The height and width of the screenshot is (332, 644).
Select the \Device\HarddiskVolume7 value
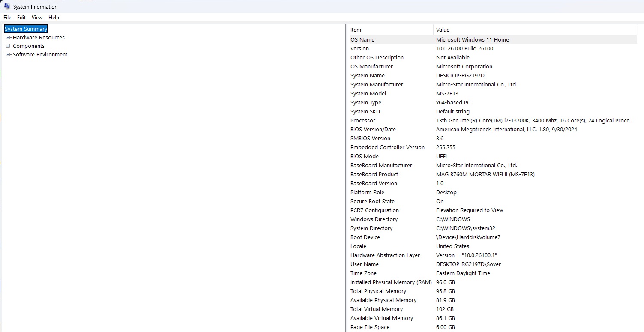click(x=468, y=237)
